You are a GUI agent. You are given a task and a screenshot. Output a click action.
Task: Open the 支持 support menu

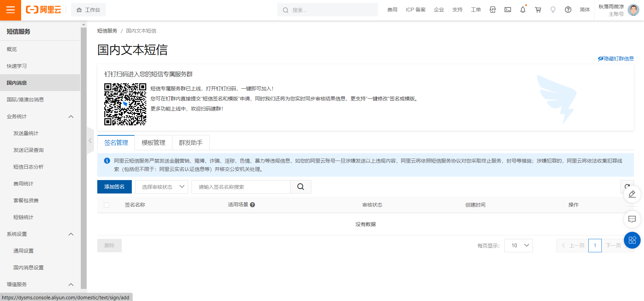(x=457, y=10)
